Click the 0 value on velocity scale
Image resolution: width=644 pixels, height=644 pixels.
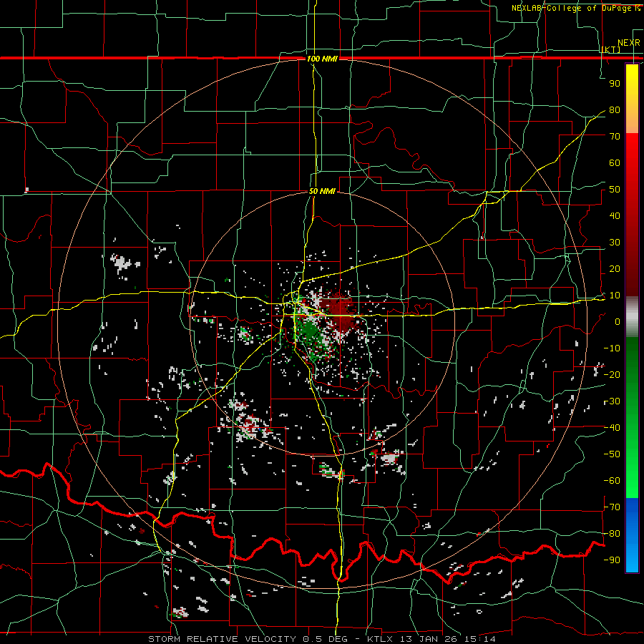click(x=618, y=322)
